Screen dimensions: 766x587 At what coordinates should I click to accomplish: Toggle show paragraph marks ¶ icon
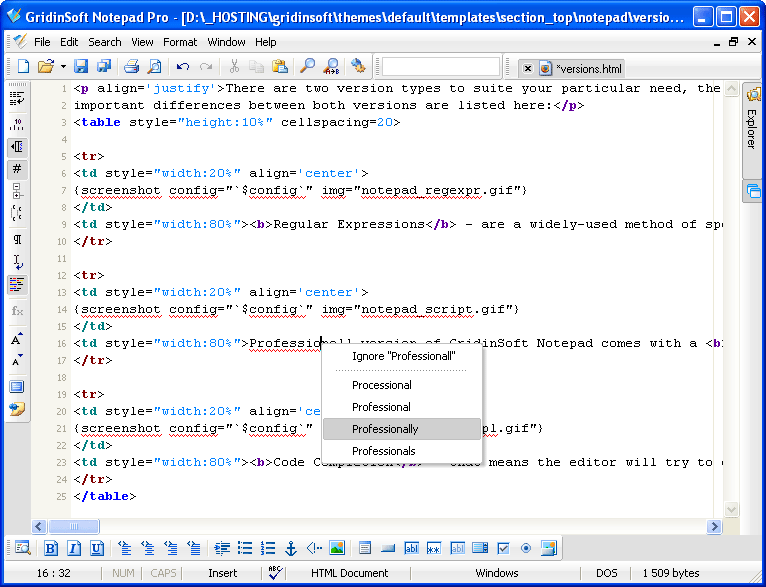pos(17,239)
